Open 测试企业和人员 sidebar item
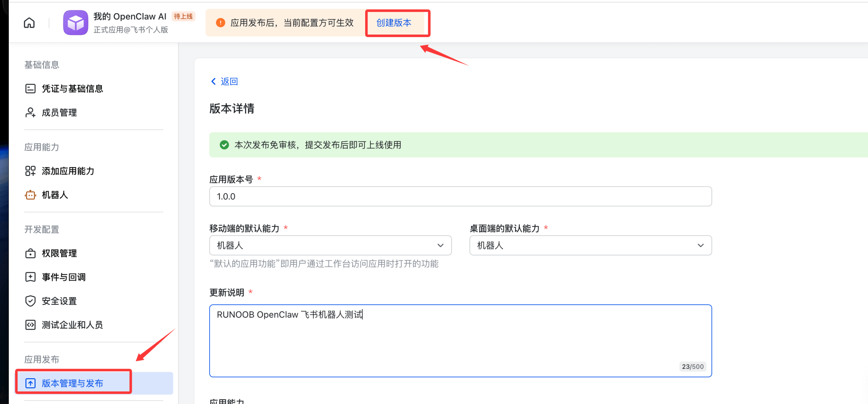Image resolution: width=868 pixels, height=404 pixels. 72,325
